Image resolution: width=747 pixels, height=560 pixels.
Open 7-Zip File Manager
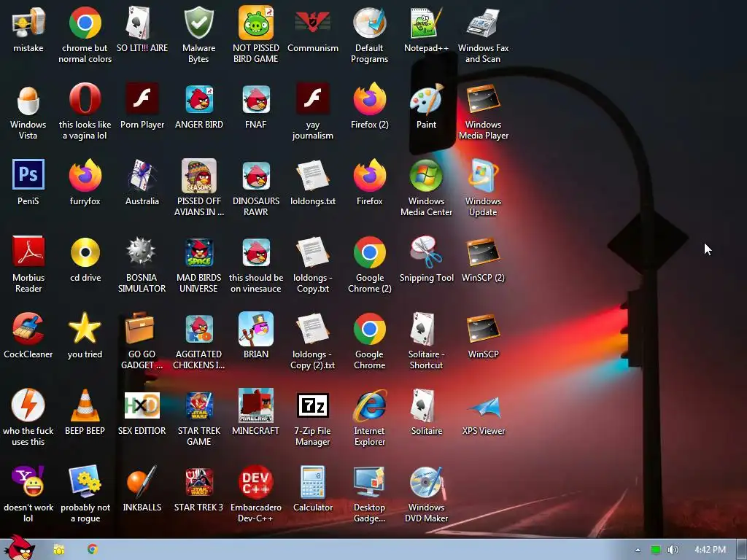(312, 405)
